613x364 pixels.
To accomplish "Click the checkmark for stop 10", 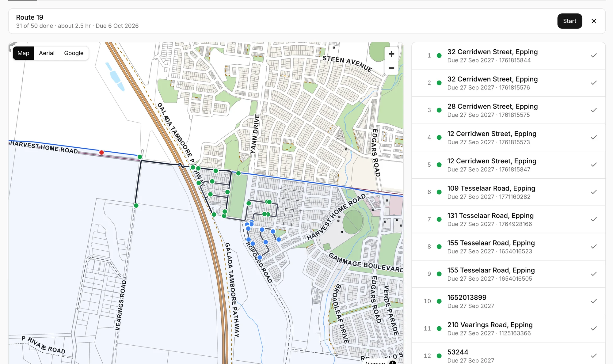I will [594, 301].
